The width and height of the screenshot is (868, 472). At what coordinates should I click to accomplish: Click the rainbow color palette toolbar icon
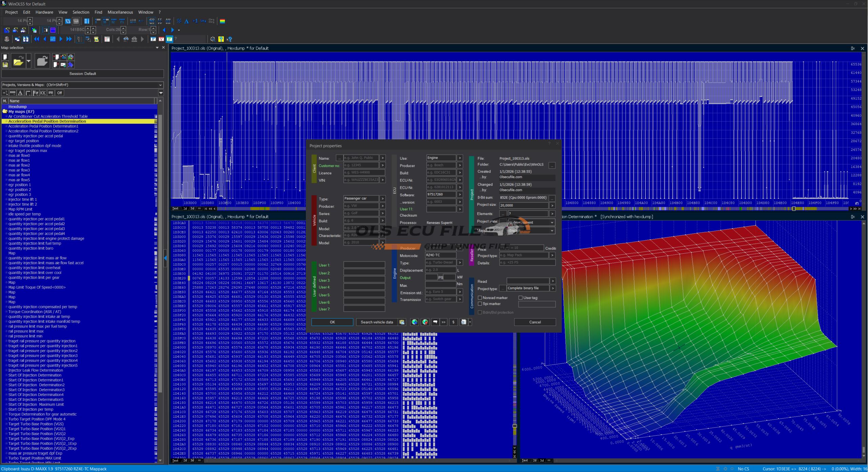(222, 21)
